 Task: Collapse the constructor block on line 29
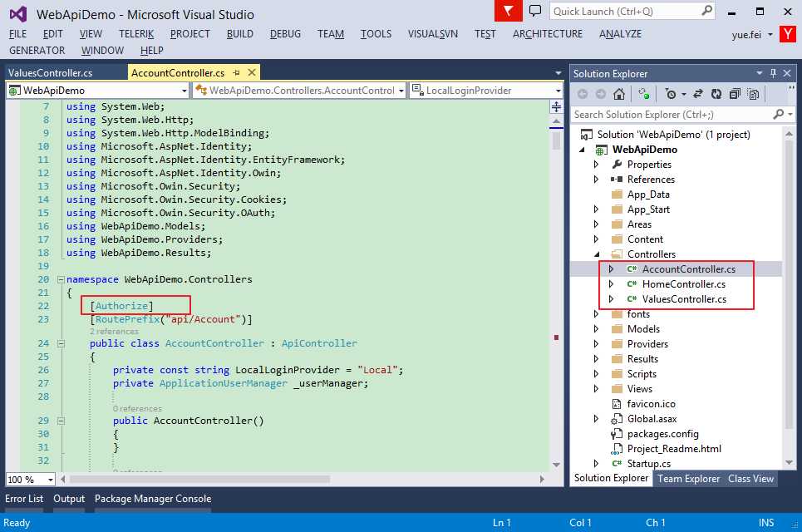[x=61, y=421]
